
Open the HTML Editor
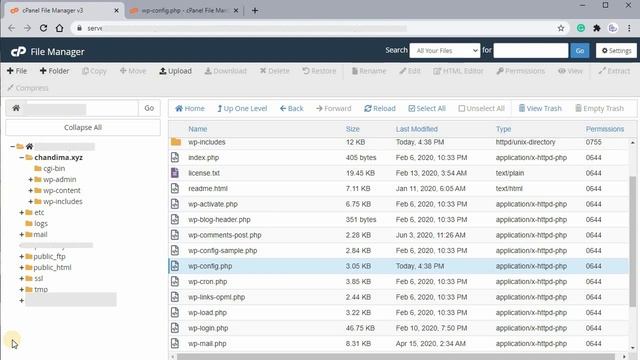(x=458, y=71)
